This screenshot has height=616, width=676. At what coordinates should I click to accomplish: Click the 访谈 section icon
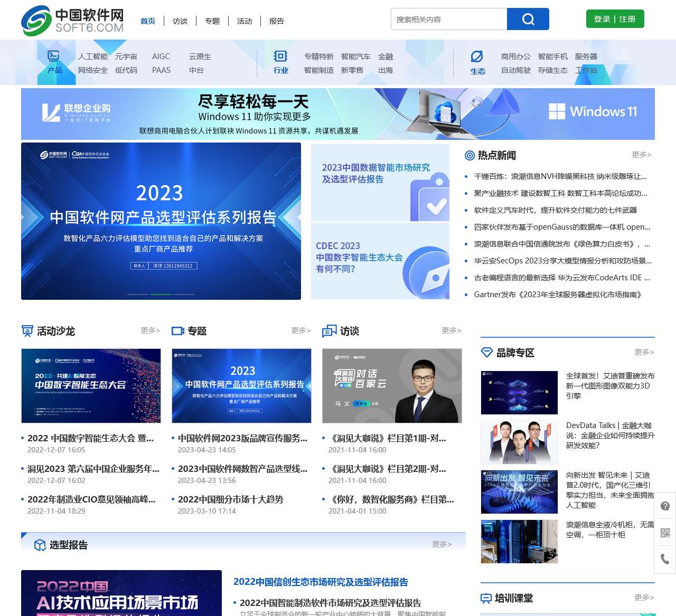(x=330, y=331)
